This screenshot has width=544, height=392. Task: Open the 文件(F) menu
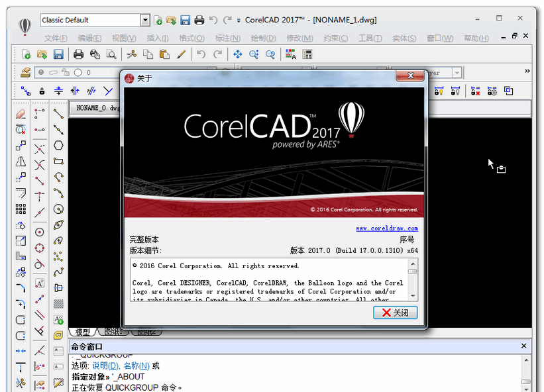click(56, 38)
